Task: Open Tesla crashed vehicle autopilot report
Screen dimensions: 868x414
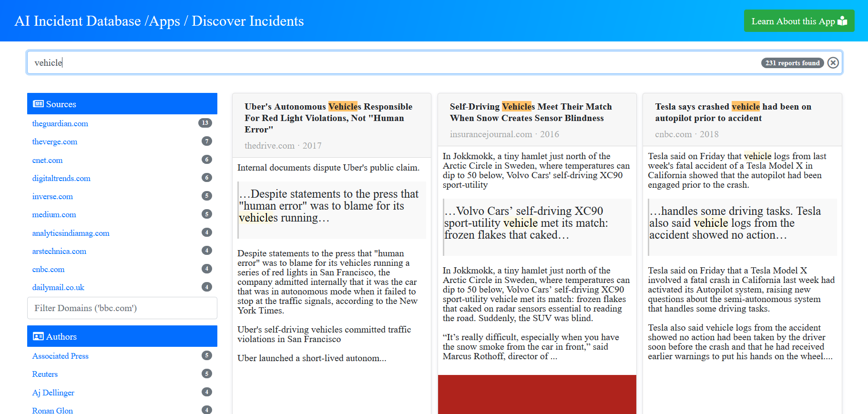Action: tap(733, 112)
